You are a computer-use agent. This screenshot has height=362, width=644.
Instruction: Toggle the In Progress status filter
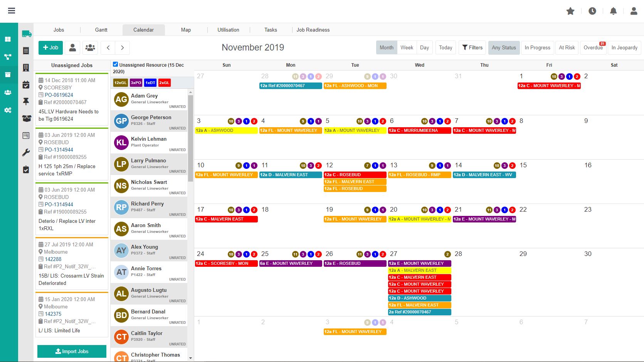pyautogui.click(x=537, y=48)
